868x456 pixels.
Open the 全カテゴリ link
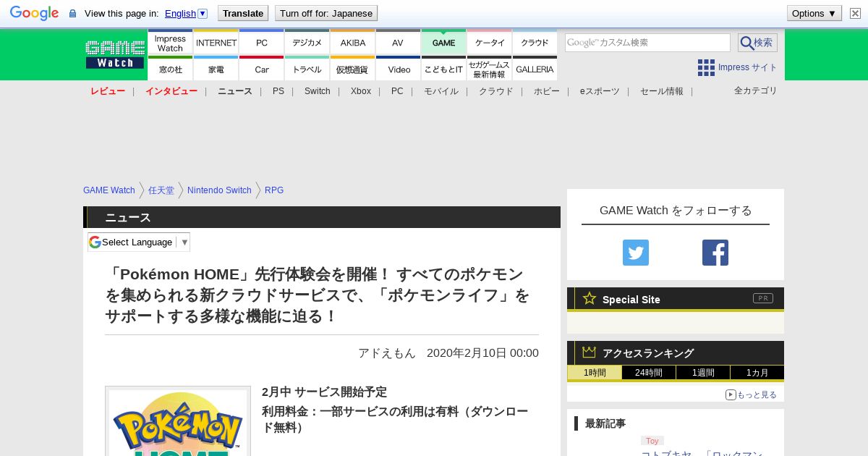(756, 90)
